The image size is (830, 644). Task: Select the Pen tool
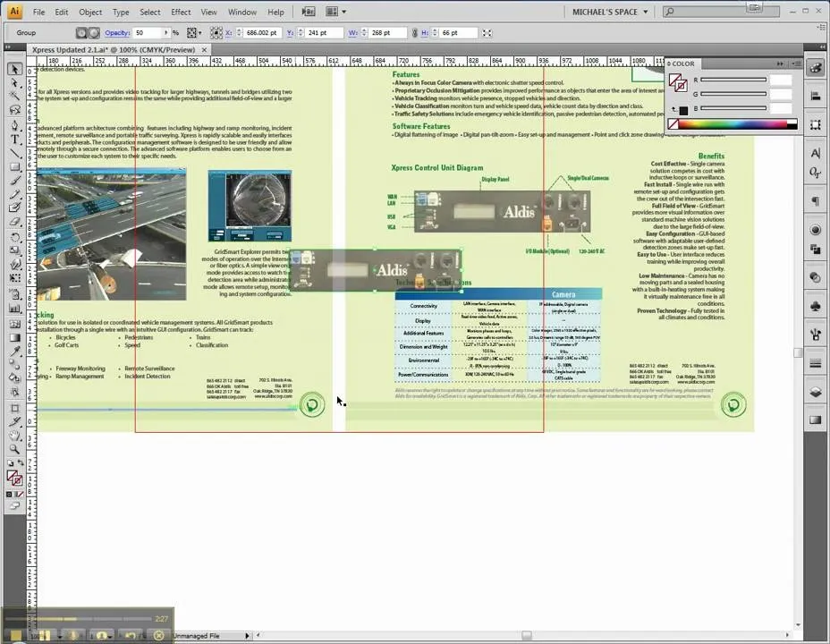tap(15, 126)
